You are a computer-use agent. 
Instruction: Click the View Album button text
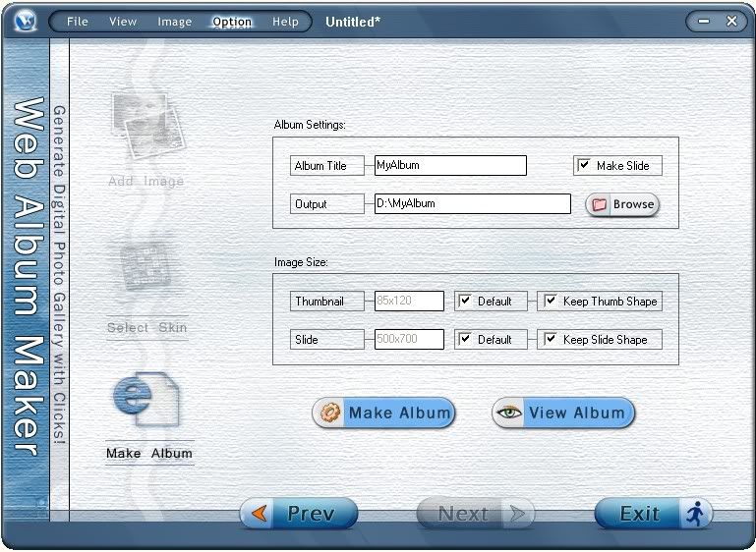577,413
